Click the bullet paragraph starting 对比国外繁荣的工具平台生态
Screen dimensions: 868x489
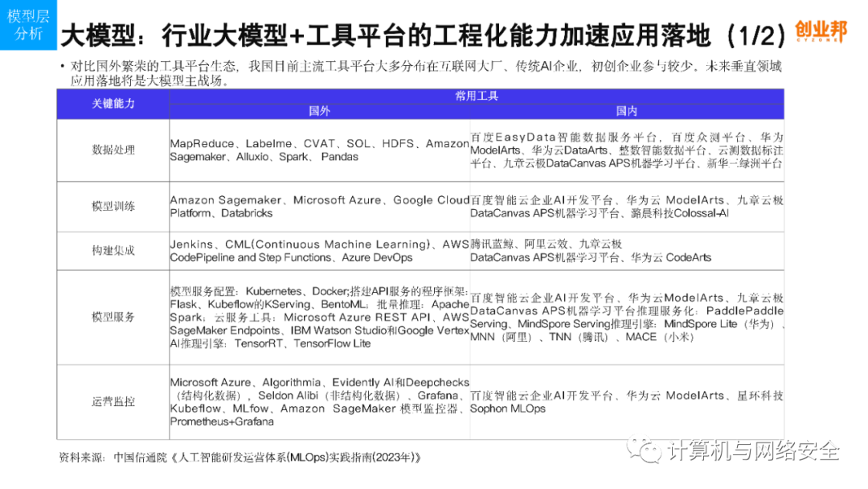click(x=420, y=74)
